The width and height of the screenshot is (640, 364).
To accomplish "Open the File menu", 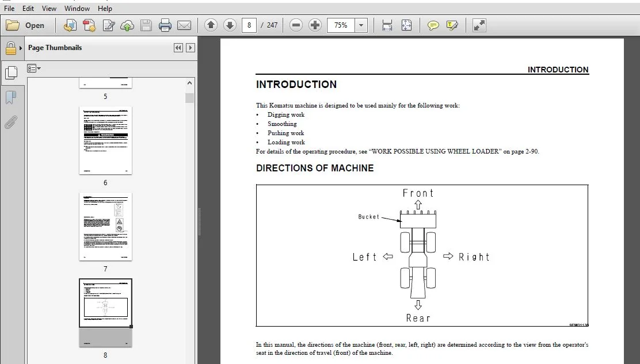I will click(x=9, y=8).
